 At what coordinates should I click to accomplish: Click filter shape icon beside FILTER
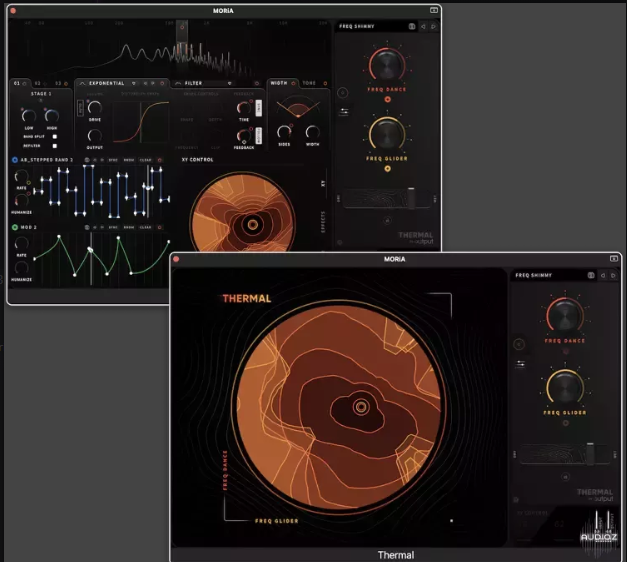click(178, 83)
